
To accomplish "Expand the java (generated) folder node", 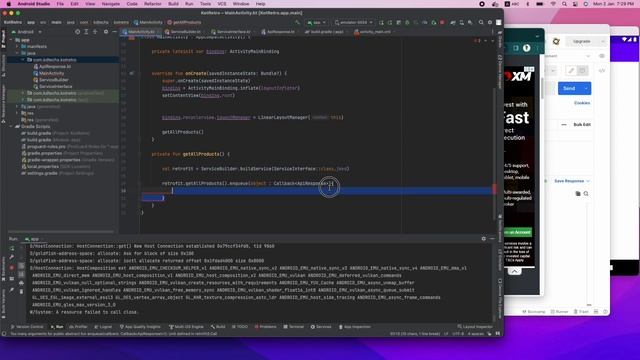I will 17,107.
